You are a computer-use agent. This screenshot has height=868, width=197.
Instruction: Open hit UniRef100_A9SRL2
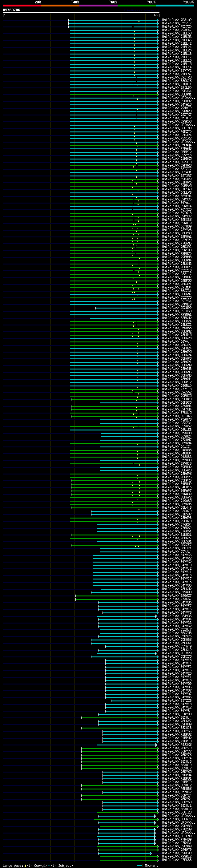pyautogui.click(x=177, y=857)
